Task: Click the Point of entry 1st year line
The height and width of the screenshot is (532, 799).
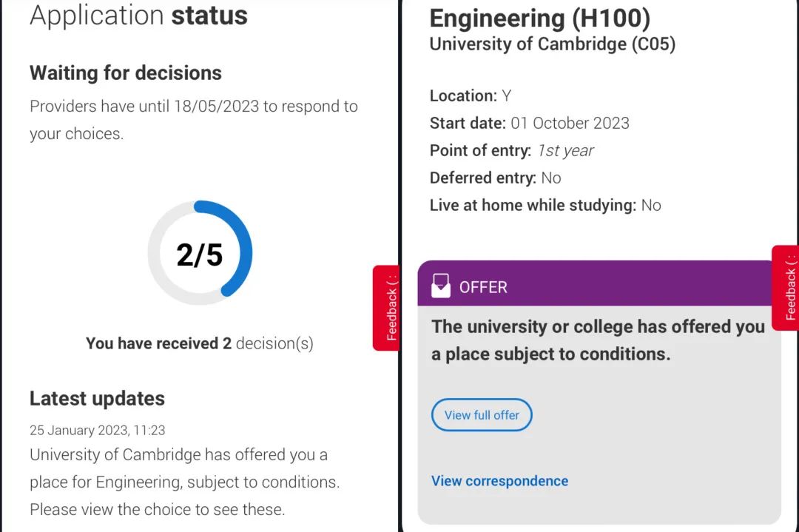Action: [512, 151]
